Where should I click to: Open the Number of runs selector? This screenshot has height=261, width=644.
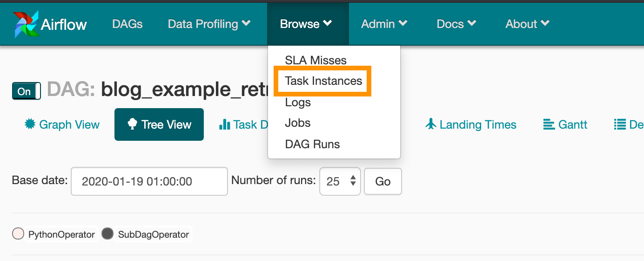point(340,181)
